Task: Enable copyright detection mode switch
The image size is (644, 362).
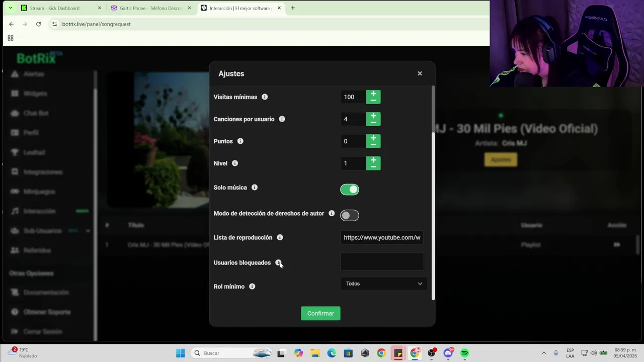Action: [x=350, y=216]
